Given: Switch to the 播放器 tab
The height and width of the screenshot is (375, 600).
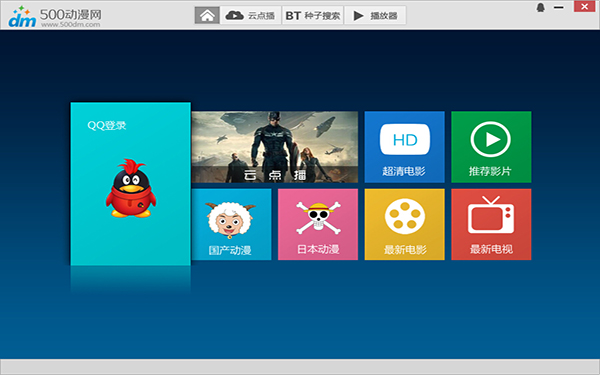Looking at the screenshot, I should (x=375, y=15).
